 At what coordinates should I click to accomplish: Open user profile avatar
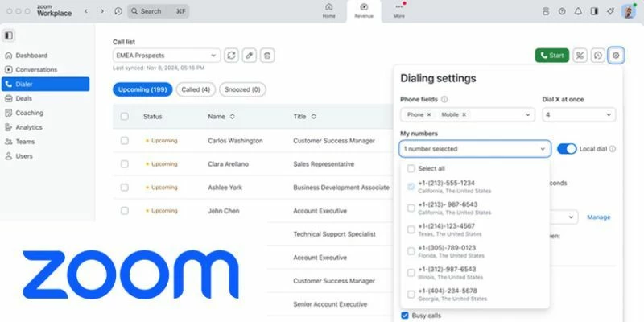629,11
